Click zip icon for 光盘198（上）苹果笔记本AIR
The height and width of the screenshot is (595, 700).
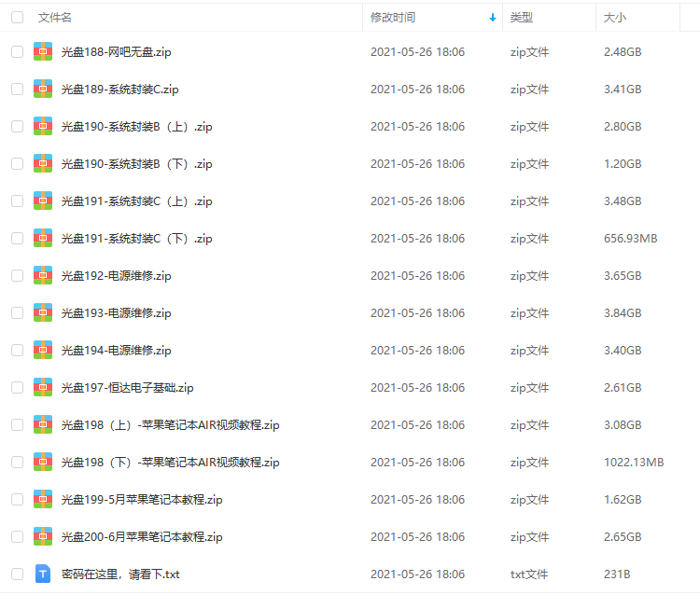[x=43, y=425]
